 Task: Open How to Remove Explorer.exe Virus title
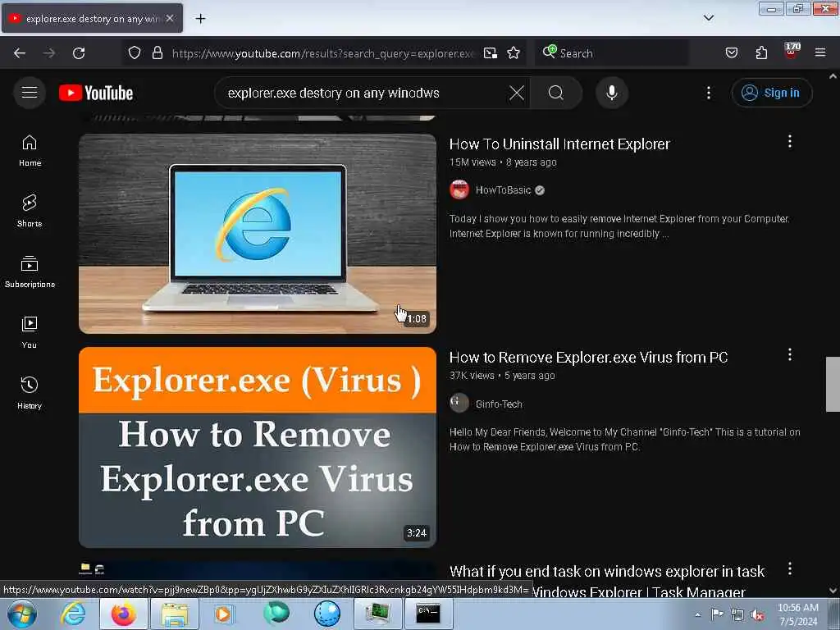click(x=588, y=358)
